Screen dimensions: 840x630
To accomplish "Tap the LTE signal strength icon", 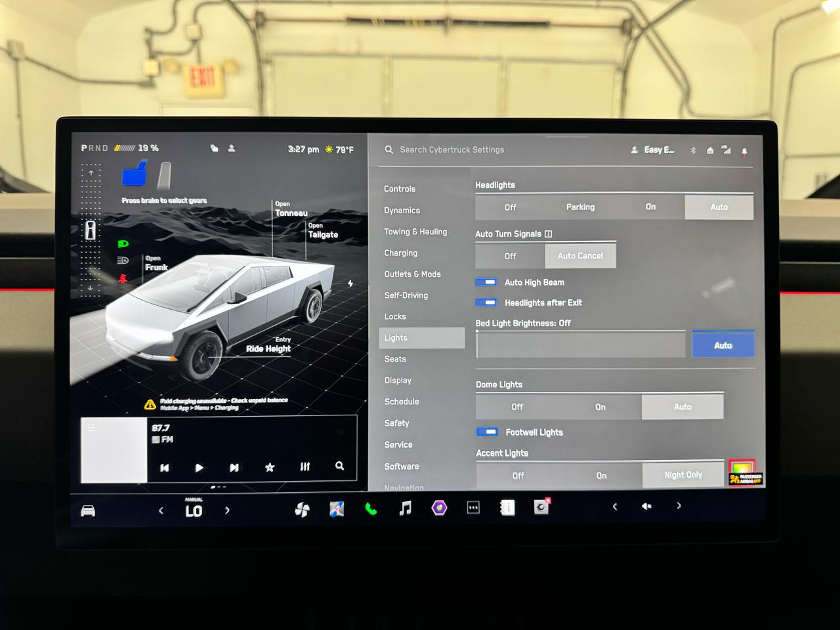I will [726, 150].
